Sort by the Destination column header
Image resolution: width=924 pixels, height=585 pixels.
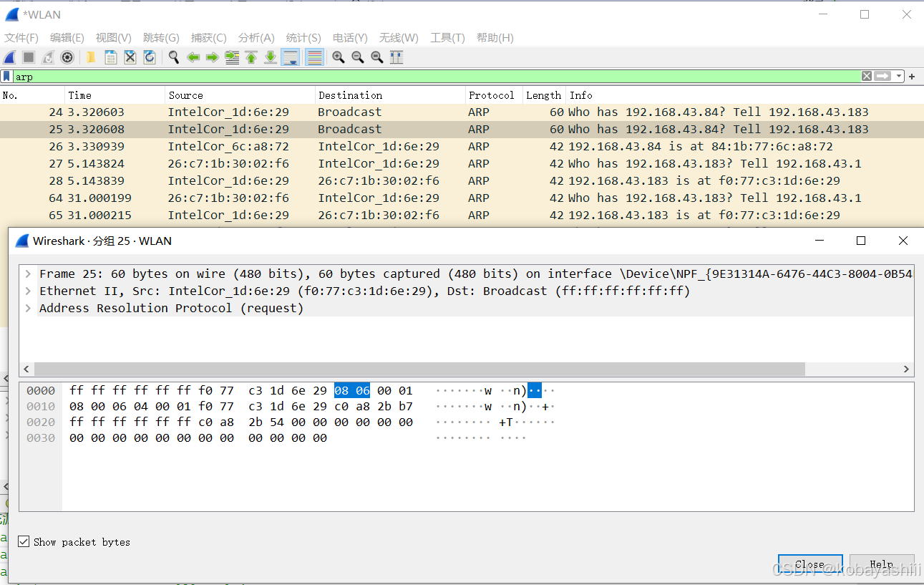391,95
